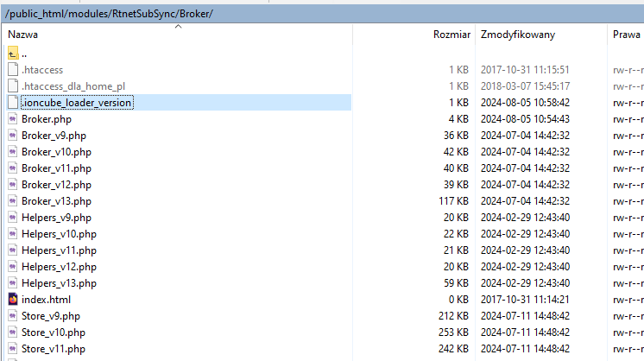The width and height of the screenshot is (644, 361).
Task: Click the 2017-10-31 11:15:51 modified date
Action: tap(525, 70)
